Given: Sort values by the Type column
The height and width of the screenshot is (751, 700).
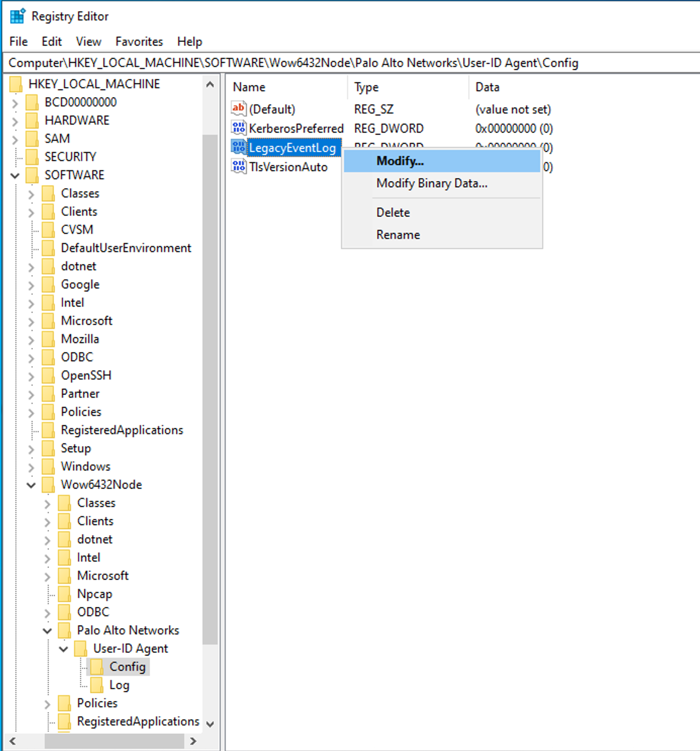Looking at the screenshot, I should tap(366, 87).
